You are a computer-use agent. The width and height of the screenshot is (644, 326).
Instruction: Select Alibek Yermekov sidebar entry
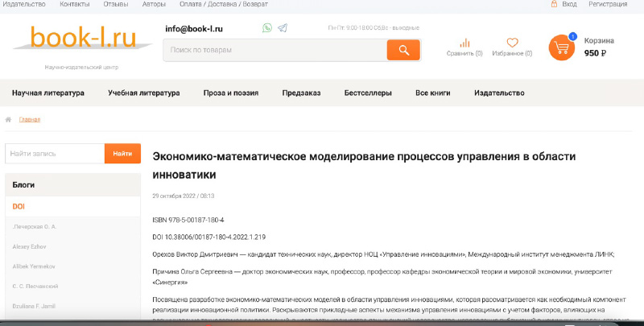tap(34, 266)
